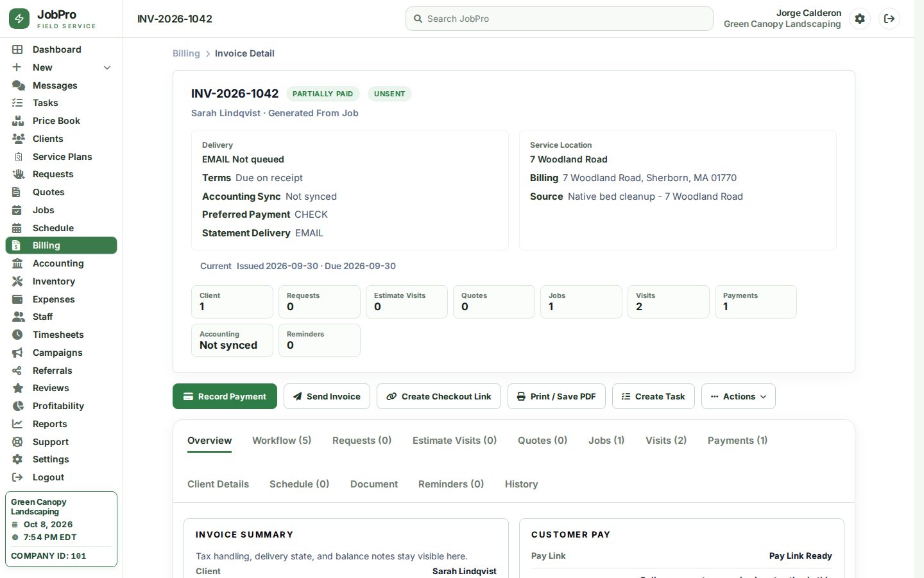Click the Schedule calendar icon in sidebar
The width and height of the screenshot is (924, 578).
(17, 228)
